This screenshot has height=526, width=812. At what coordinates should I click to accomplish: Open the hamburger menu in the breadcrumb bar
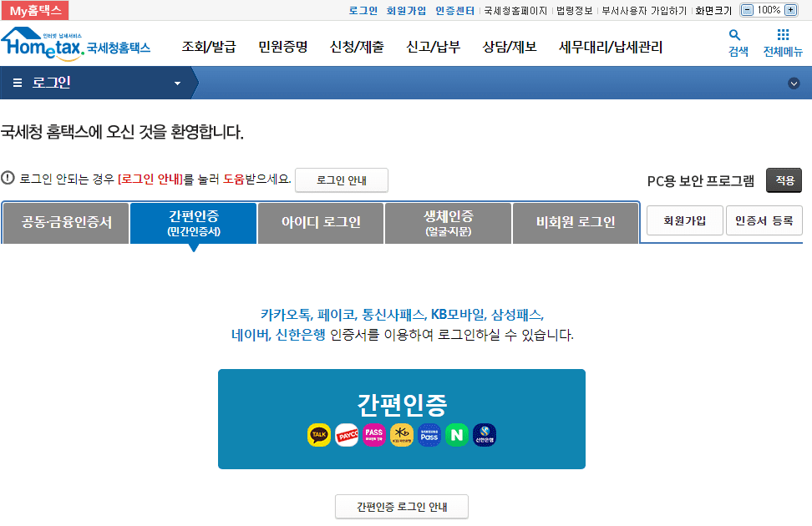click(x=17, y=83)
